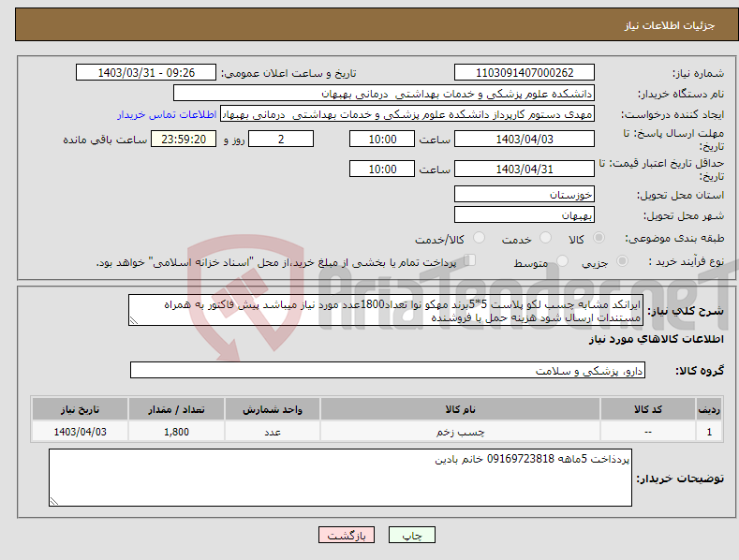Click the announcement date field 1403/03/31 - 09:26
The width and height of the screenshot is (739, 560).
pyautogui.click(x=146, y=73)
